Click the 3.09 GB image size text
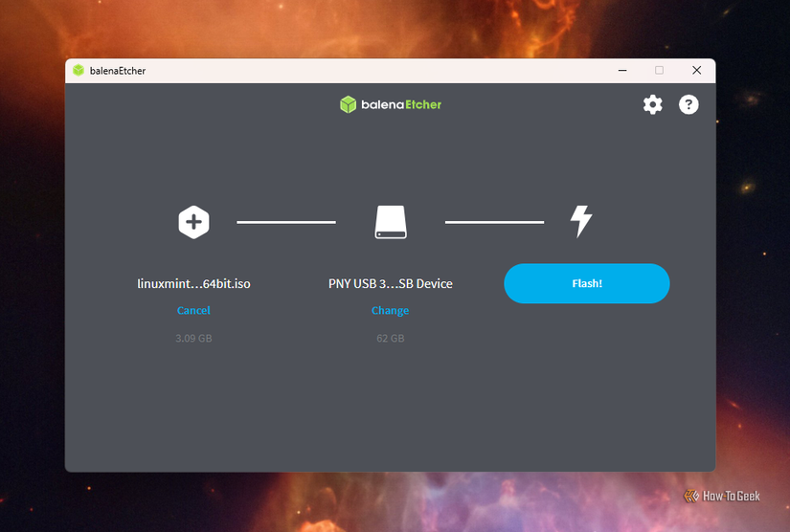 point(193,338)
